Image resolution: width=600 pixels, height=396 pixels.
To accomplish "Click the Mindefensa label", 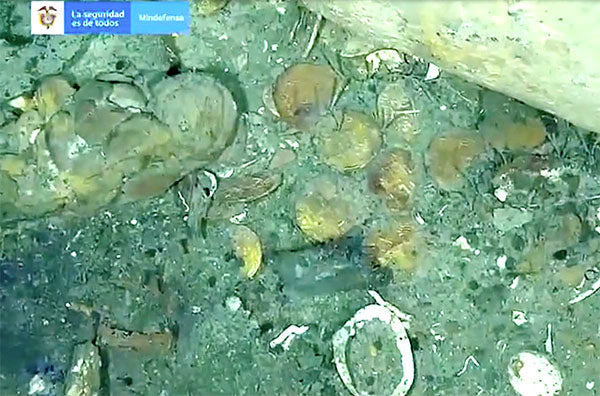I will coord(161,18).
